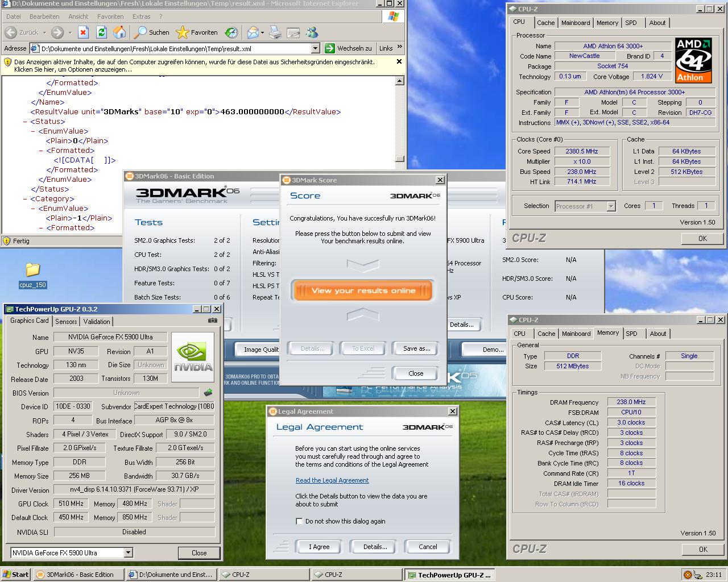Switch to Validation tab in GPU-Z
This screenshot has height=582, width=728.
tap(97, 321)
